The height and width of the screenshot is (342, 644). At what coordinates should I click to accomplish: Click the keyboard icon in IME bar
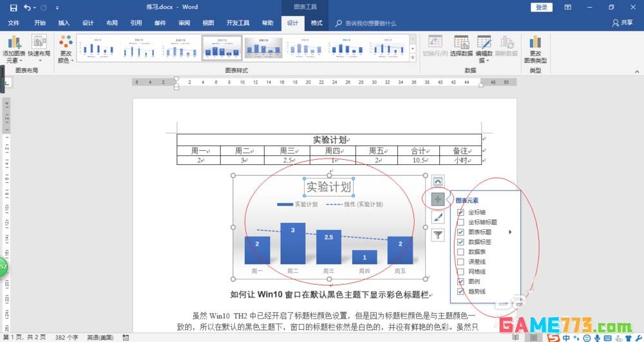(607, 338)
